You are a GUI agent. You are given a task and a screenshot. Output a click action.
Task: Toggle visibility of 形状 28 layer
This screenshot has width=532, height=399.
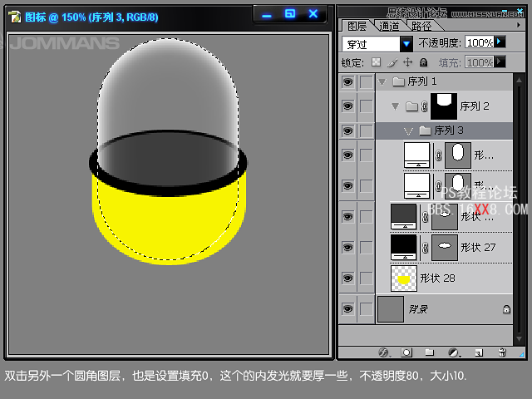[x=347, y=278]
